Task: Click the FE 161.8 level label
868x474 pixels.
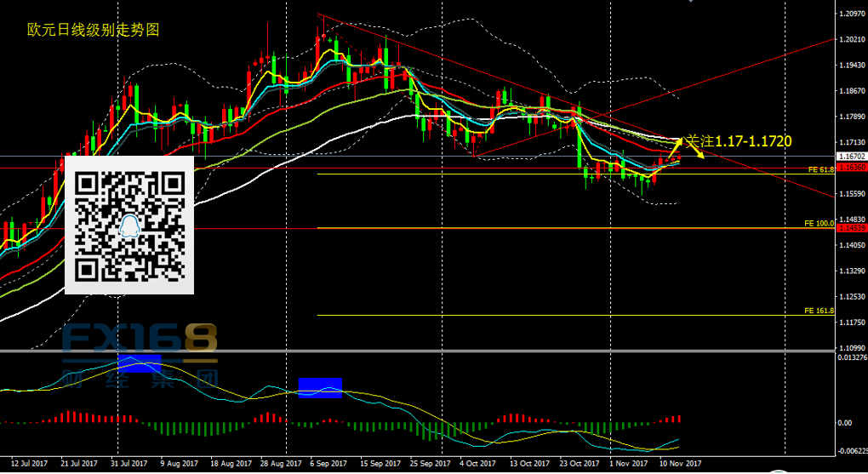Action: pyautogui.click(x=818, y=311)
